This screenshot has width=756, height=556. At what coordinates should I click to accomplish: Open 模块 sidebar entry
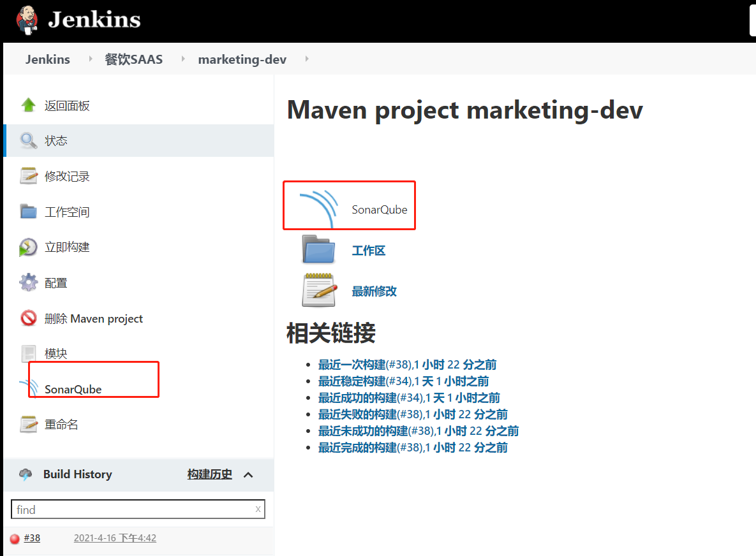click(x=56, y=354)
